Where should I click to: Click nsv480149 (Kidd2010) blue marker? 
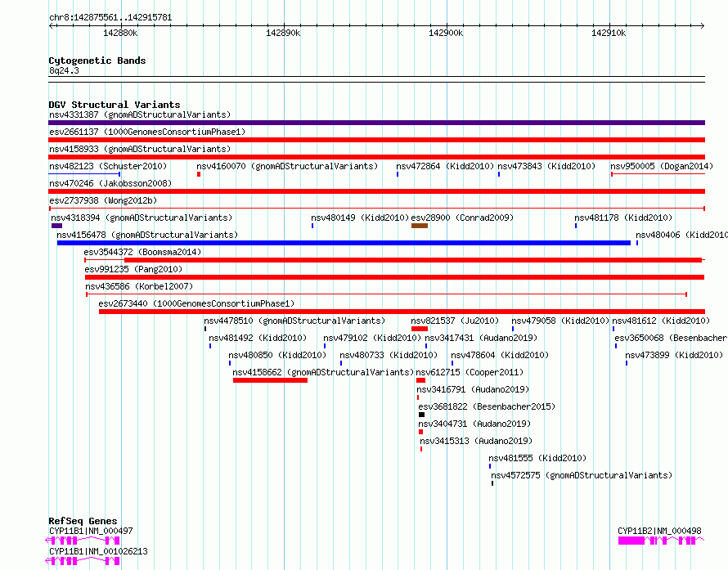312,226
